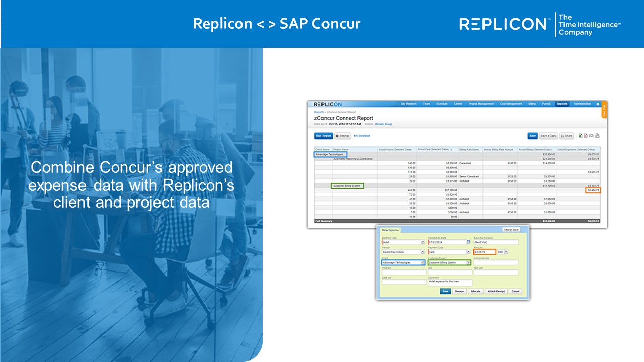Click the Customer Billing System cell in report
Image resolution: width=644 pixels, height=362 pixels.
(x=347, y=186)
